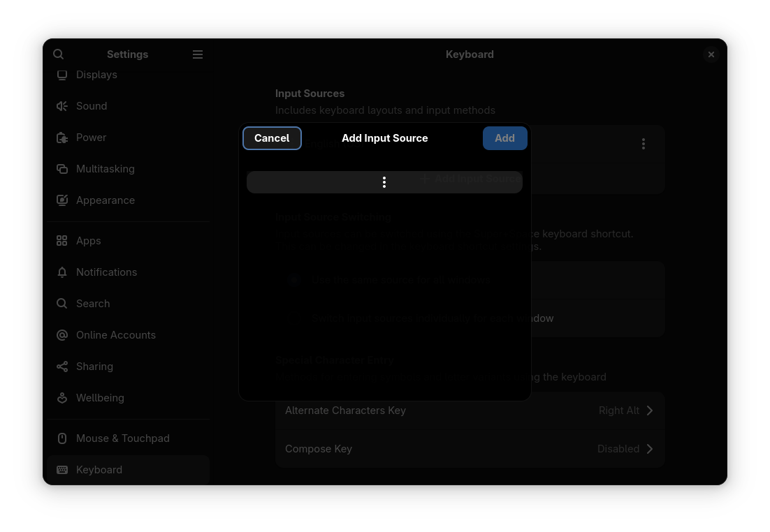Cancel the Add Input Source dialog
The height and width of the screenshot is (532, 770).
272,138
